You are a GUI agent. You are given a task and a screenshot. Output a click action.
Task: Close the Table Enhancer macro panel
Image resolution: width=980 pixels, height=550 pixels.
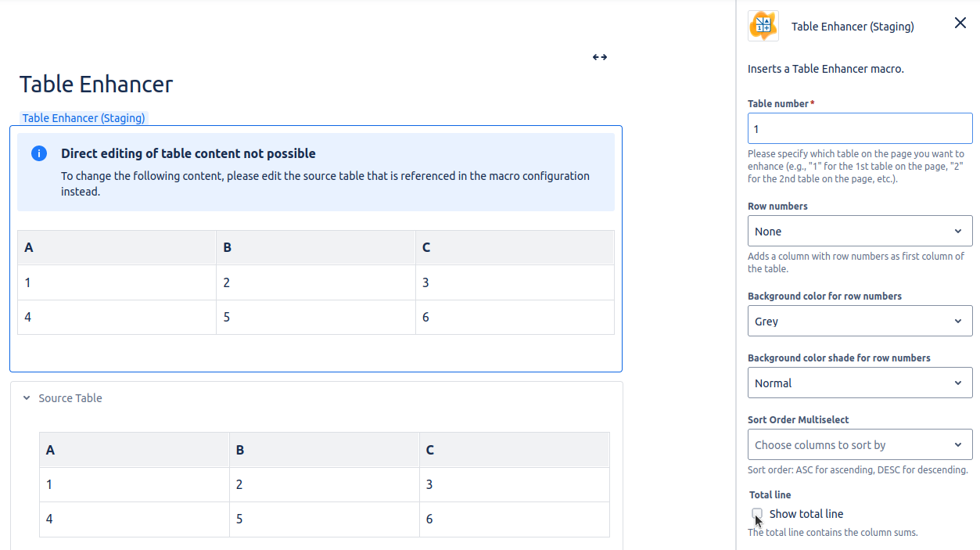coord(960,23)
